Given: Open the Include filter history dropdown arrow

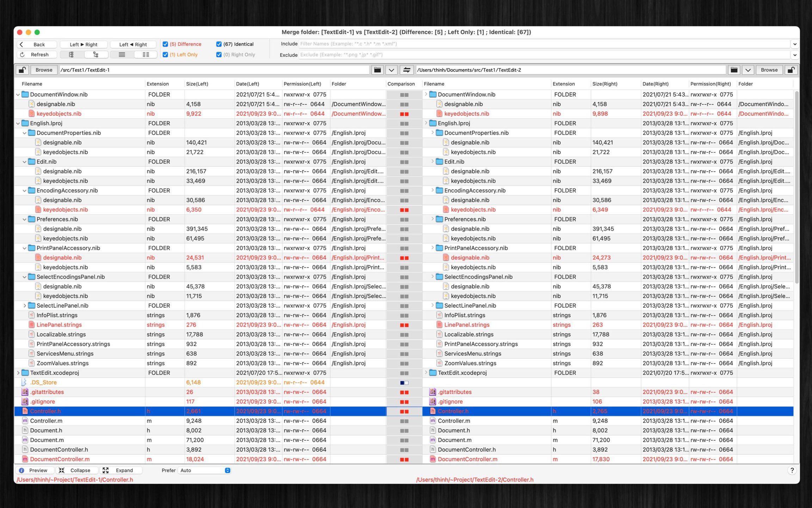Looking at the screenshot, I should pyautogui.click(x=794, y=44).
